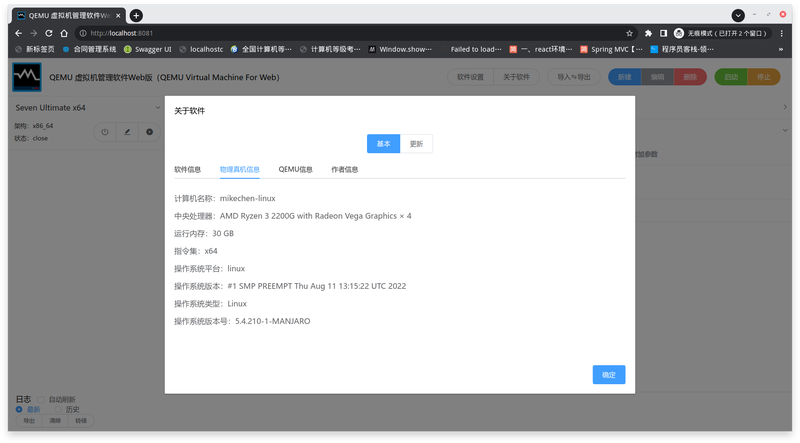
Task: Open the tab search dropdown arrow
Action: (x=738, y=15)
